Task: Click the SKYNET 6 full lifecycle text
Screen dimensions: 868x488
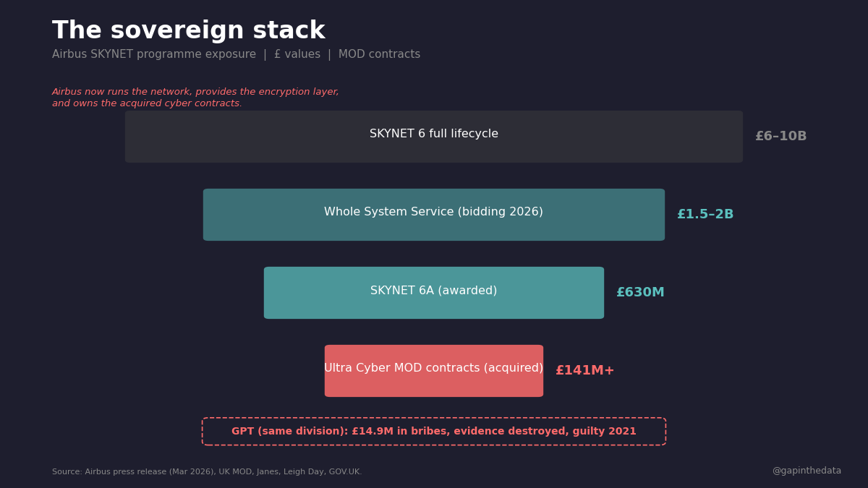Action: click(x=434, y=134)
